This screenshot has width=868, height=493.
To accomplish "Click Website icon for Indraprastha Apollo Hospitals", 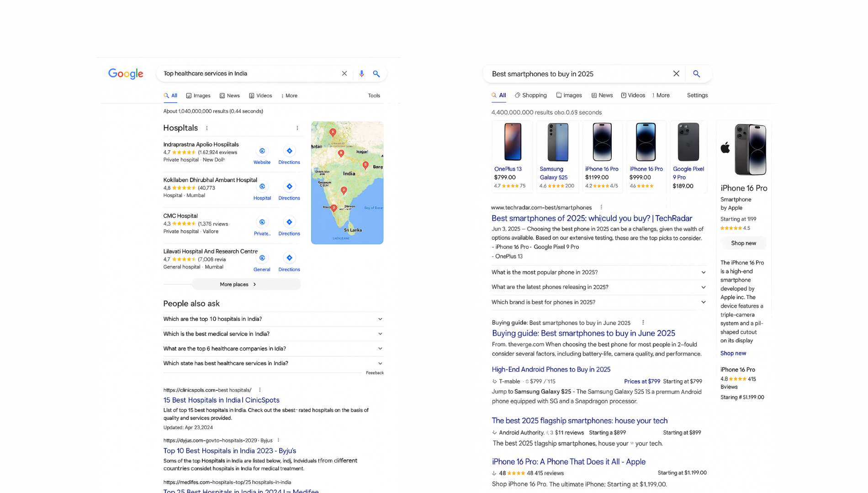I will coord(262,151).
